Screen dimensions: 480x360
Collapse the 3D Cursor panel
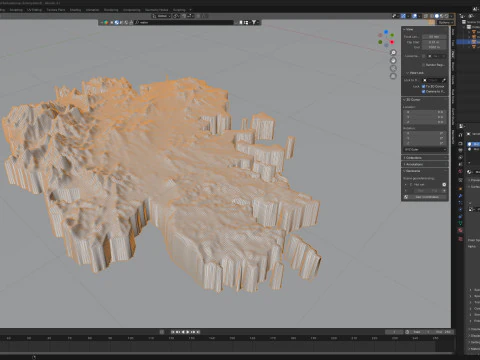click(412, 100)
